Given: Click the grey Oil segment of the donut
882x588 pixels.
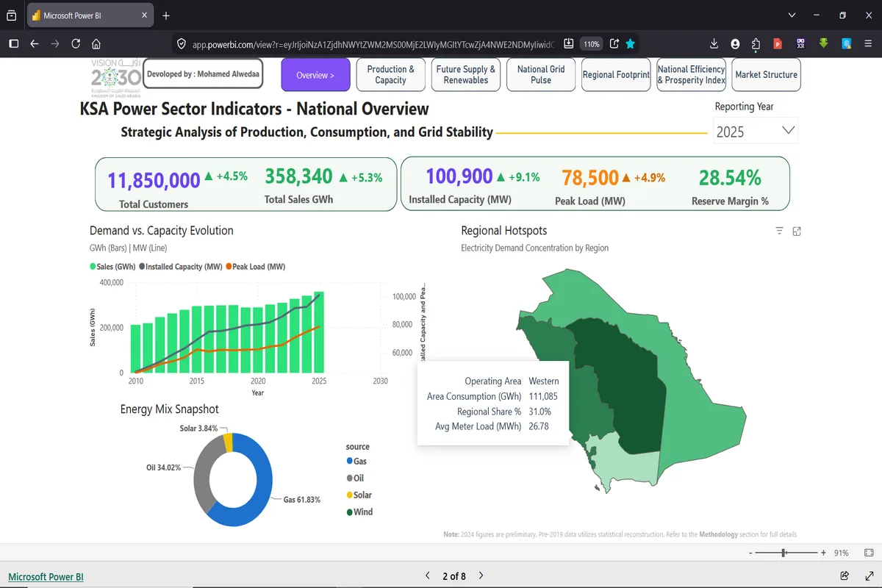Looking at the screenshot, I should (x=202, y=478).
